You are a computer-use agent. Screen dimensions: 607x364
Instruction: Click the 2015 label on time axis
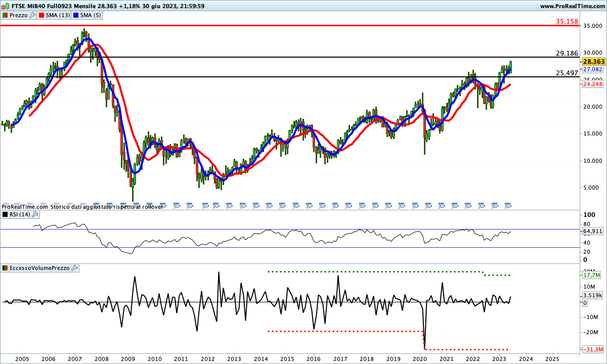(x=287, y=359)
